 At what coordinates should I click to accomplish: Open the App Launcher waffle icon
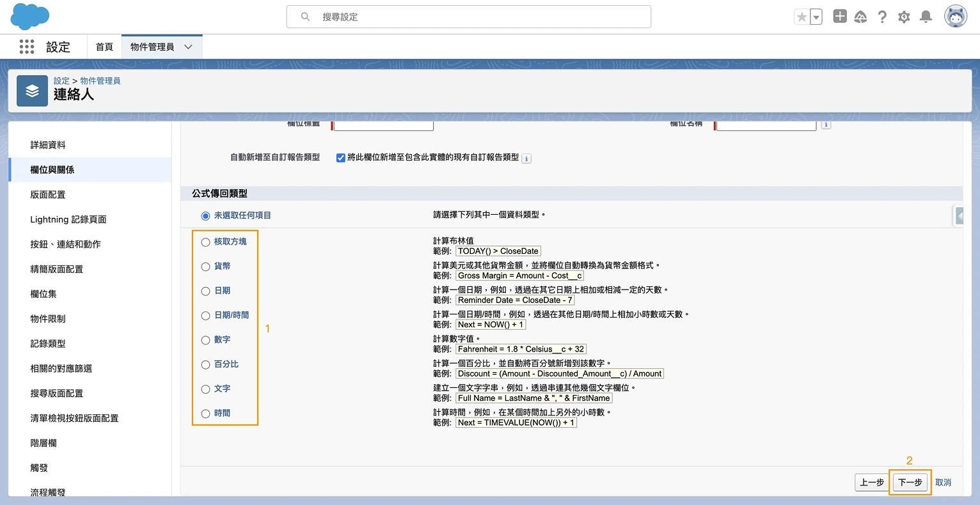(x=26, y=47)
